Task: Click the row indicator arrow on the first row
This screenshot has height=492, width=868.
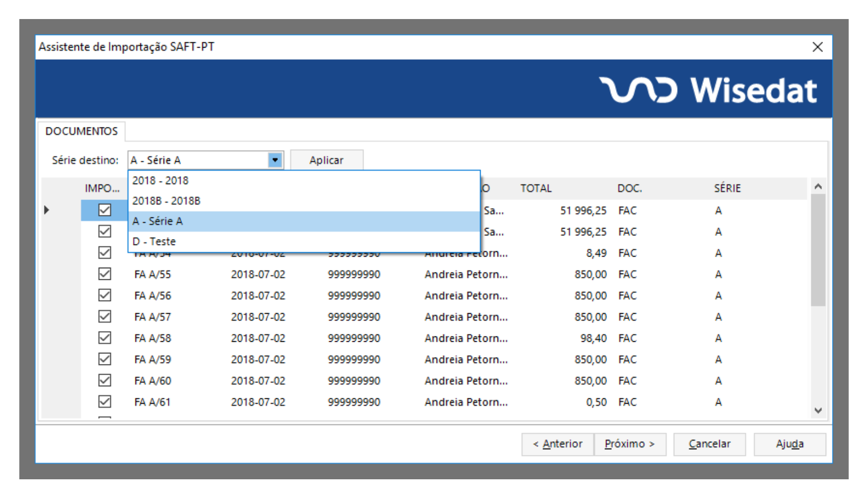Action: pyautogui.click(x=47, y=210)
